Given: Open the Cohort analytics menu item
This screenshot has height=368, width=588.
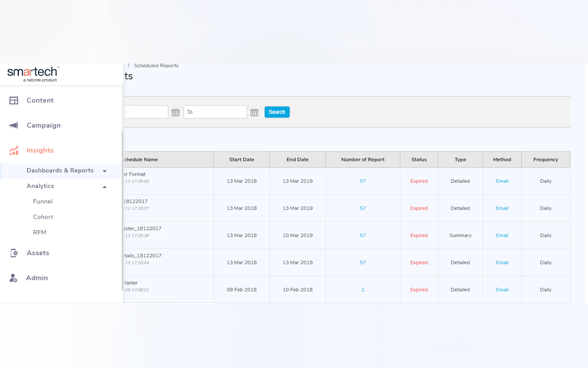Looking at the screenshot, I should tap(43, 217).
